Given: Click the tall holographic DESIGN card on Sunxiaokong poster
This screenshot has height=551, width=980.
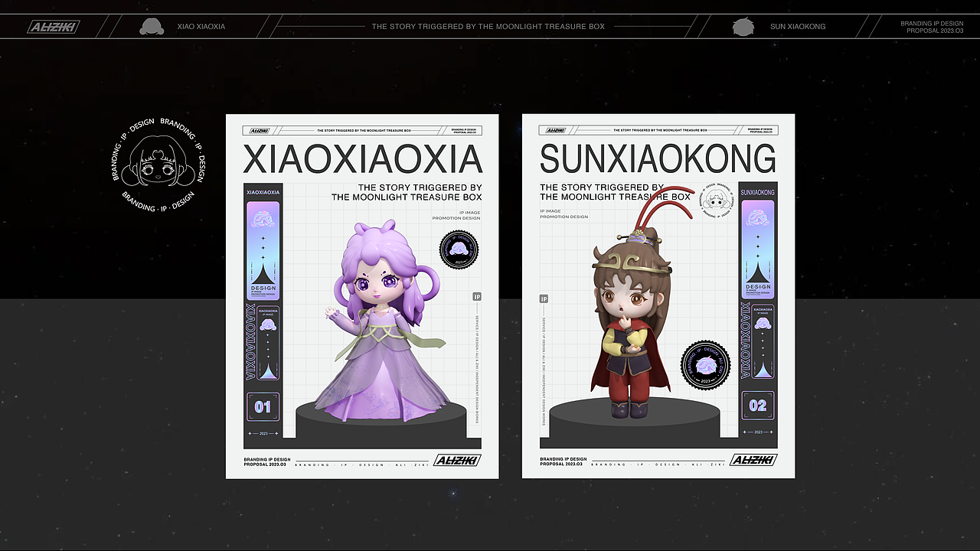Looking at the screenshot, I should (x=758, y=250).
